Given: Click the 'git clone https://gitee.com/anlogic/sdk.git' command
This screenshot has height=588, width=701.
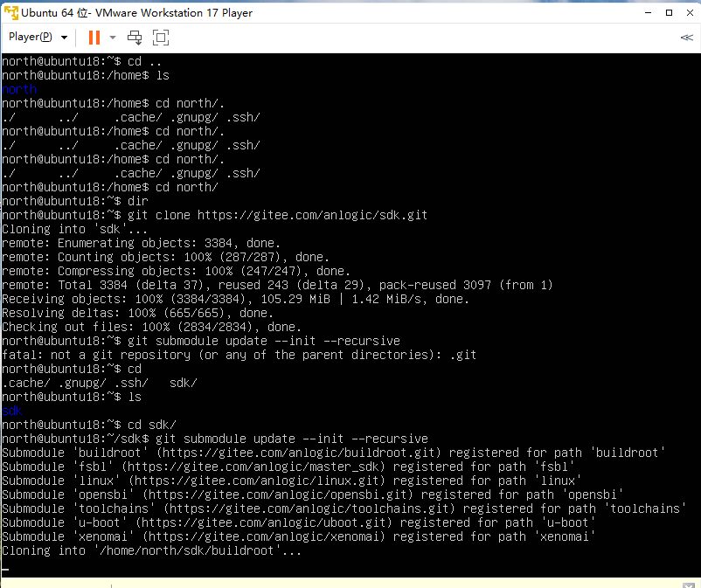Looking at the screenshot, I should click(278, 215).
